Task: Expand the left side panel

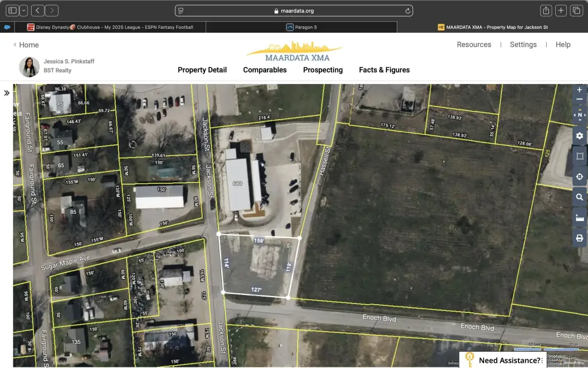Action: (7, 93)
